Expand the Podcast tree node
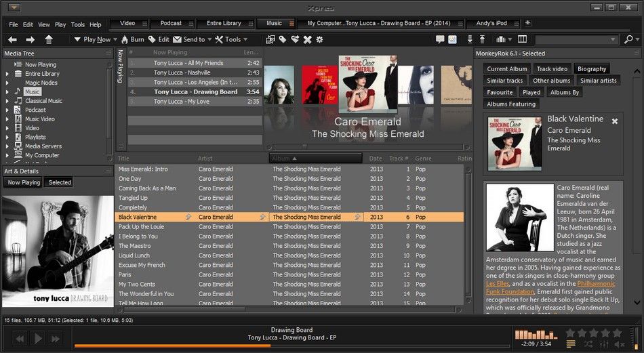Viewport: 644px width, 353px height. pos(7,110)
